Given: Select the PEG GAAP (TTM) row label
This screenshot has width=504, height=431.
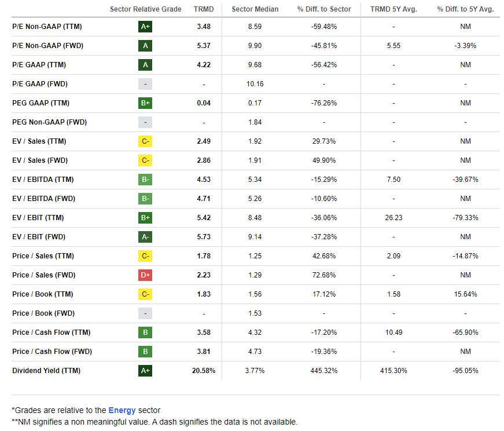Looking at the screenshot, I should pyautogui.click(x=41, y=103).
